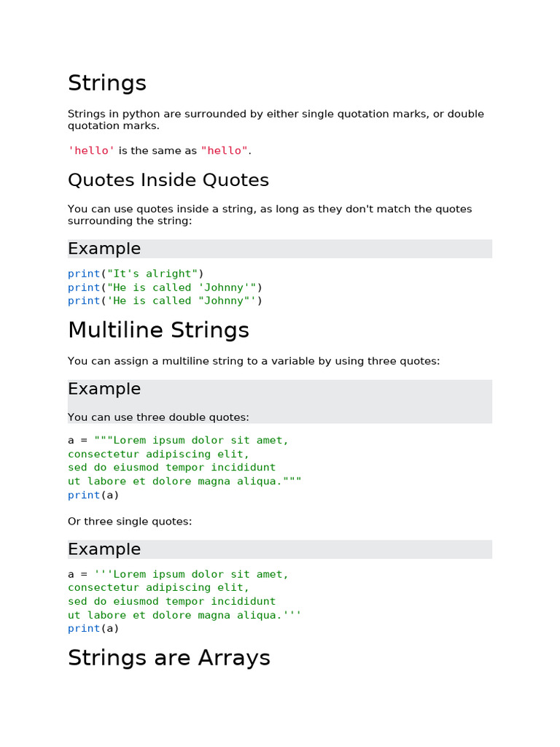Image resolution: width=560 pixels, height=747 pixels.
Task: Click the paragraph starting "Strings in python are surrounded"
Action: (x=276, y=120)
